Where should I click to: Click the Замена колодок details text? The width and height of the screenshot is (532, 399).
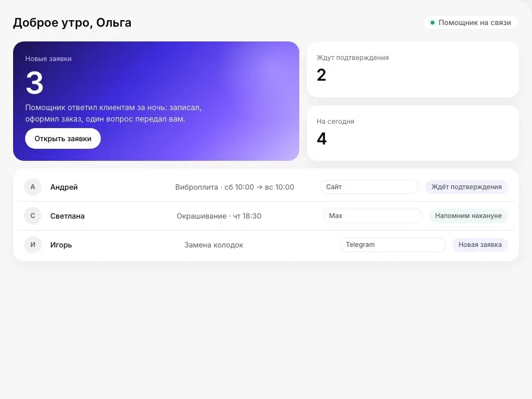tap(214, 245)
